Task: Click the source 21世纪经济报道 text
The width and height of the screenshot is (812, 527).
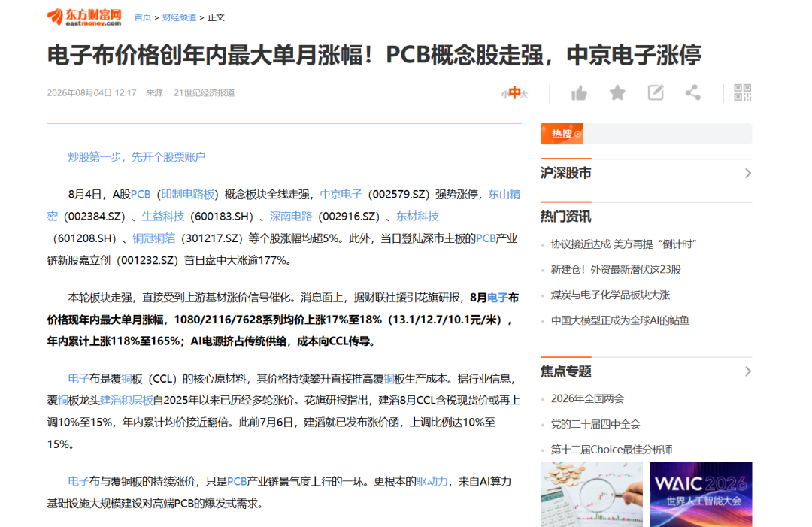Action: coord(204,93)
